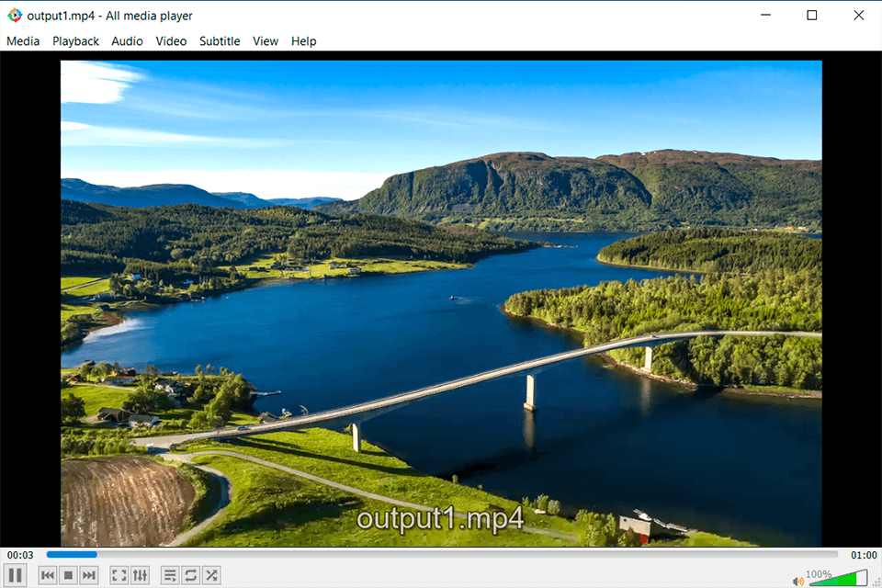Open the Audio menu
882x588 pixels.
(127, 41)
